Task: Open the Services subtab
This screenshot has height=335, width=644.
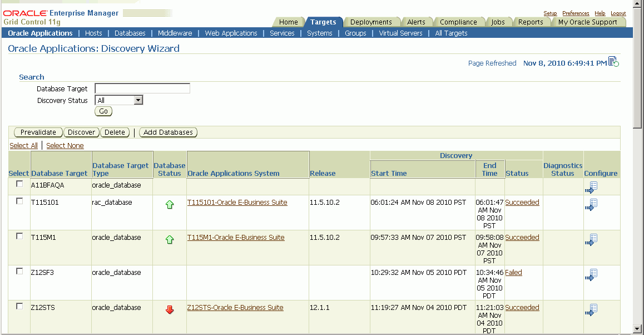Action: (282, 33)
